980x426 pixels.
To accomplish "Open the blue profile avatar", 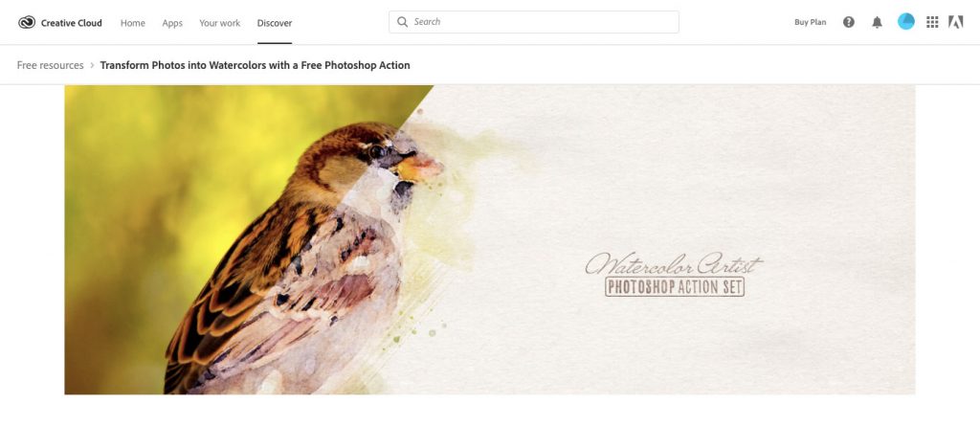I will tap(905, 22).
